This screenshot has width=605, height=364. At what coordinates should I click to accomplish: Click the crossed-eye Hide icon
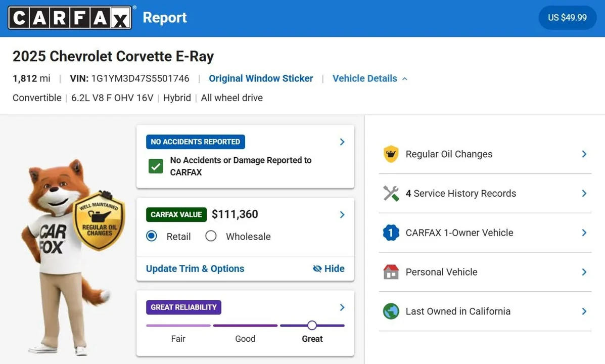tap(317, 268)
